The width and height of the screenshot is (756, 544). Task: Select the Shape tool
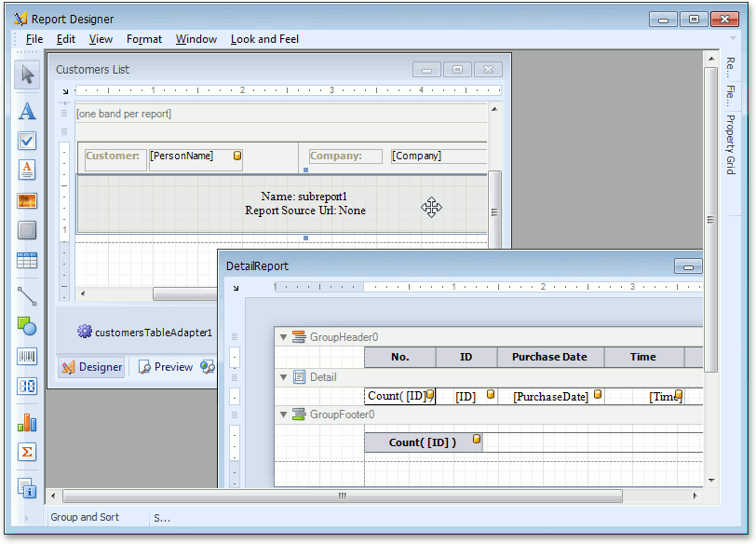pos(27,326)
